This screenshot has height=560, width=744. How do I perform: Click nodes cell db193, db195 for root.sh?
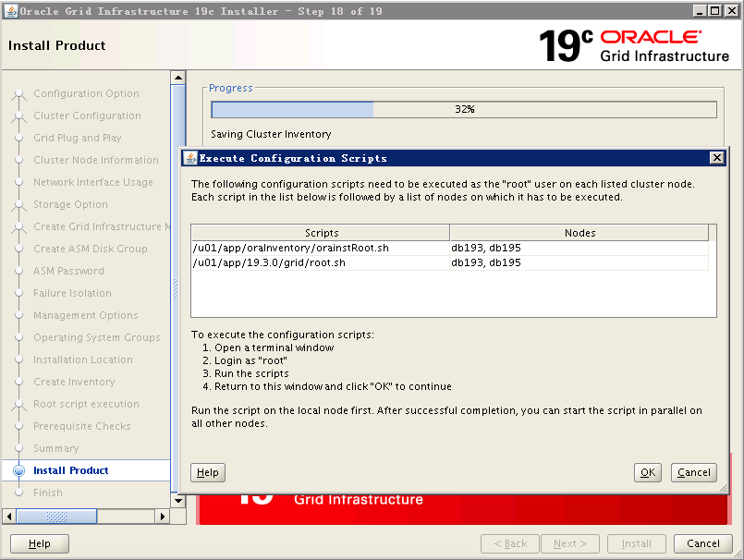[579, 262]
